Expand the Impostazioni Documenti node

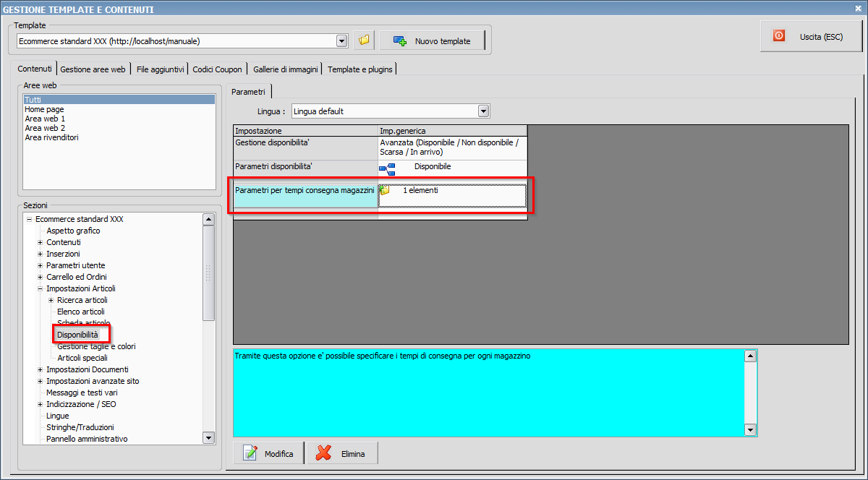pos(41,369)
